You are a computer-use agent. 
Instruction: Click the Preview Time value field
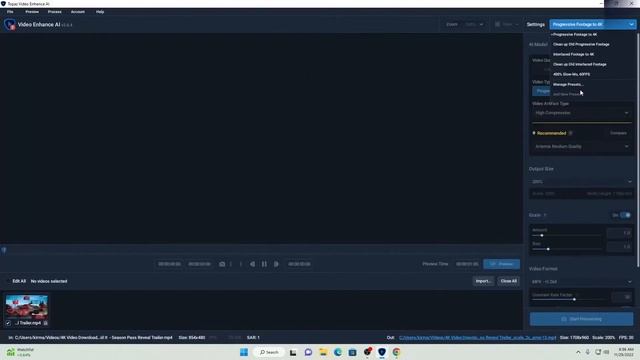click(x=467, y=264)
